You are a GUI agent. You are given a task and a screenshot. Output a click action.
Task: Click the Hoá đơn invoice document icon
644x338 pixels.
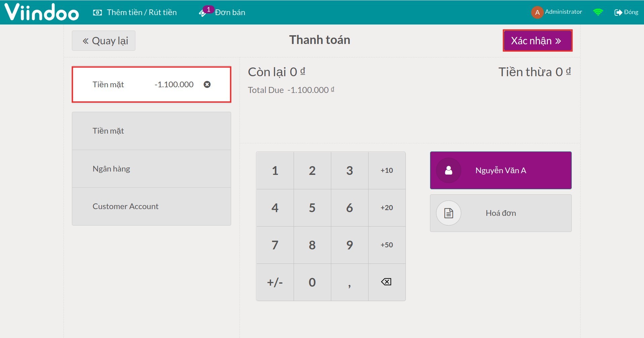[x=448, y=213]
